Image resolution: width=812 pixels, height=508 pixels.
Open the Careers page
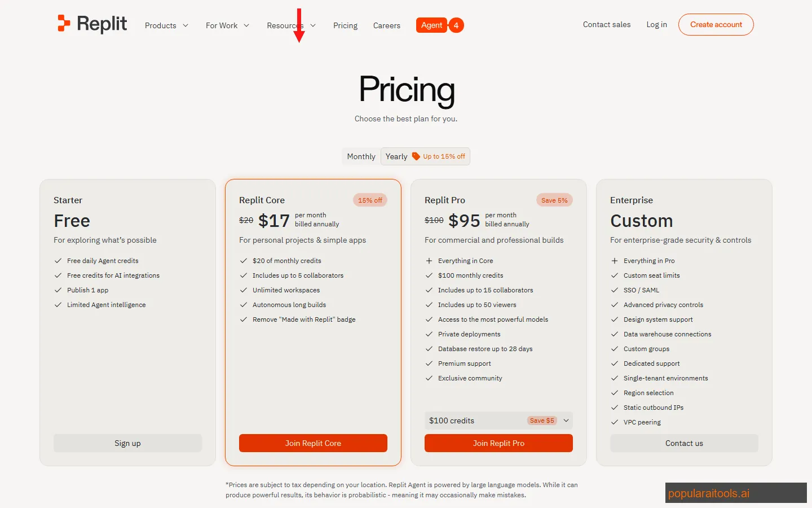(x=386, y=25)
